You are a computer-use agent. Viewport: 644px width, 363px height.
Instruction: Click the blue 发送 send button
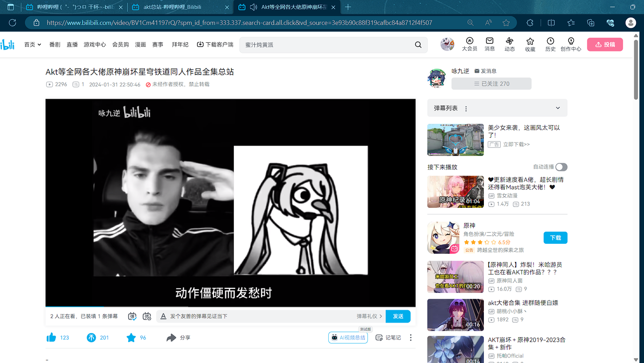(x=398, y=316)
